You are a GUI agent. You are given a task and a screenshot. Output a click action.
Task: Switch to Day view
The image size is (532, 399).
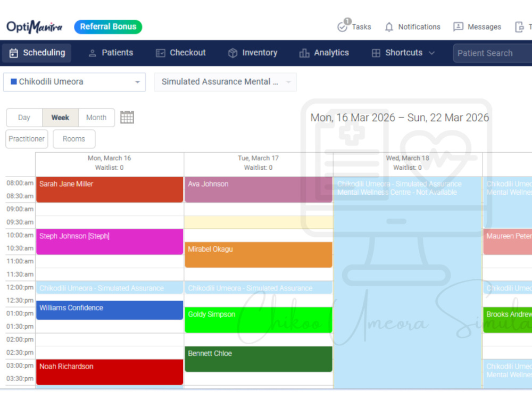(24, 118)
